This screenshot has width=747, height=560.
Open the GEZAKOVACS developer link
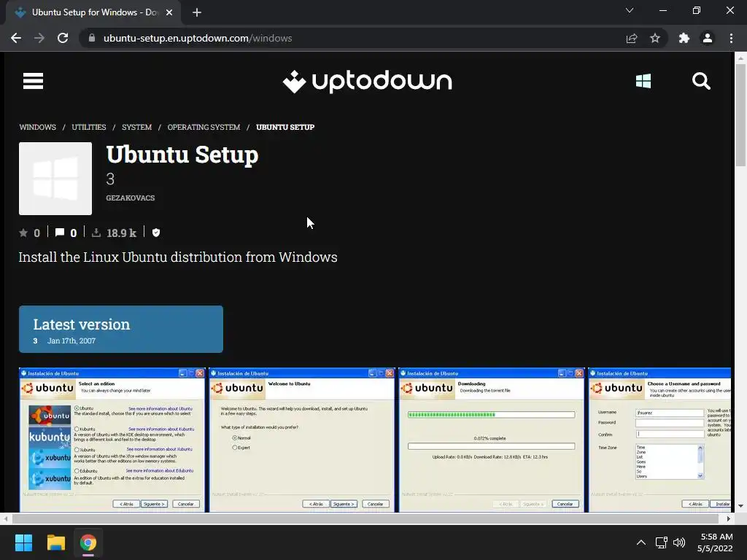click(x=131, y=198)
